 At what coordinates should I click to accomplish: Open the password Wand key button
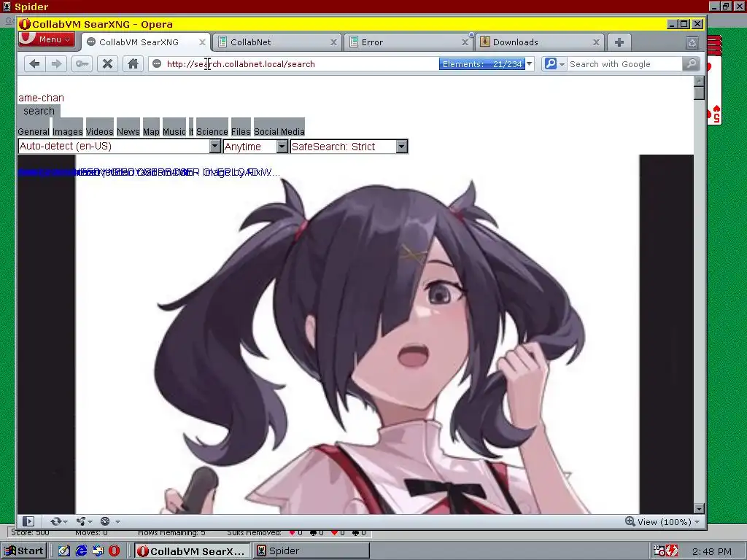click(x=82, y=64)
